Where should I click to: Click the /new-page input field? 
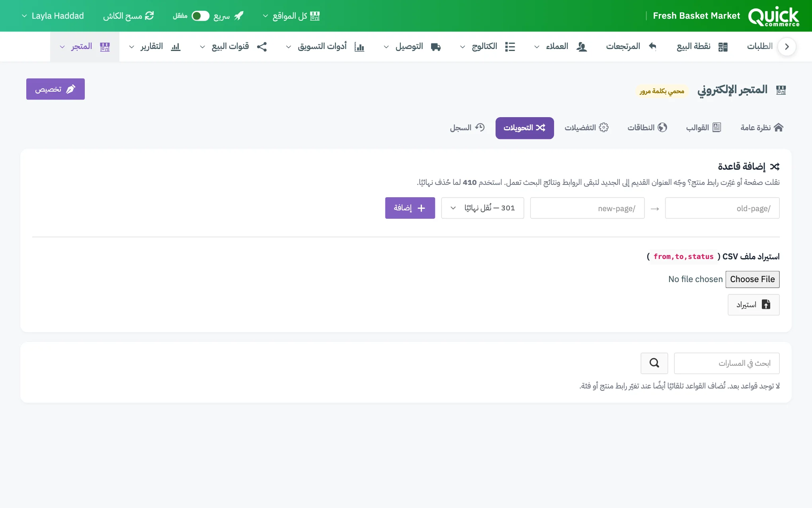[x=587, y=208]
